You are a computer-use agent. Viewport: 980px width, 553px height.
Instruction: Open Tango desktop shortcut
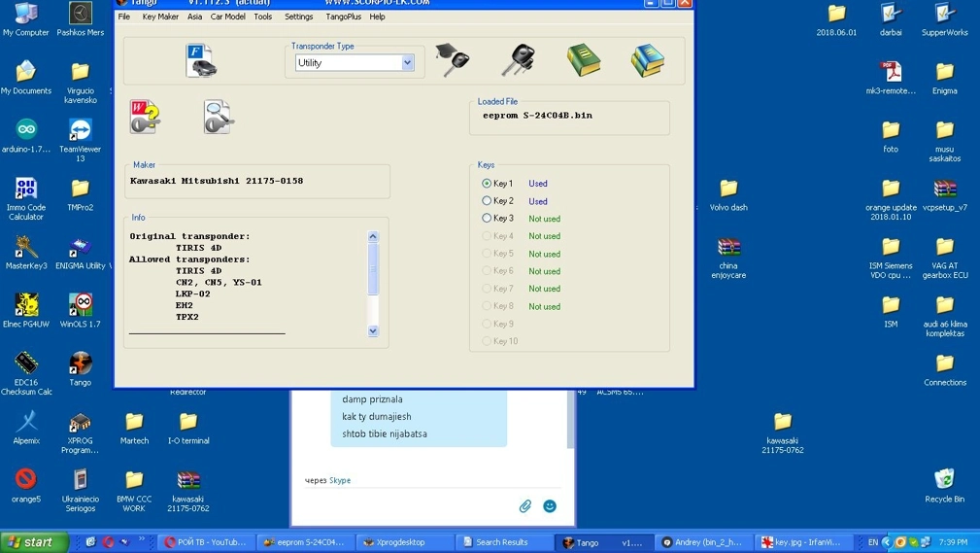point(80,369)
